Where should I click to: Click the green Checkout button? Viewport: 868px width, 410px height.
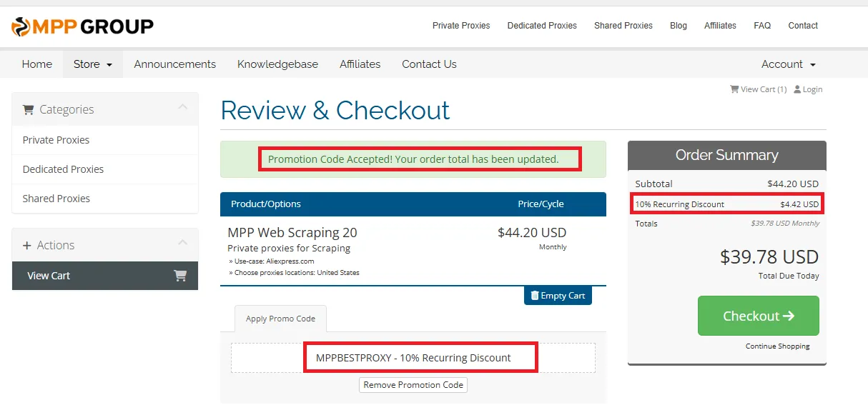click(759, 316)
